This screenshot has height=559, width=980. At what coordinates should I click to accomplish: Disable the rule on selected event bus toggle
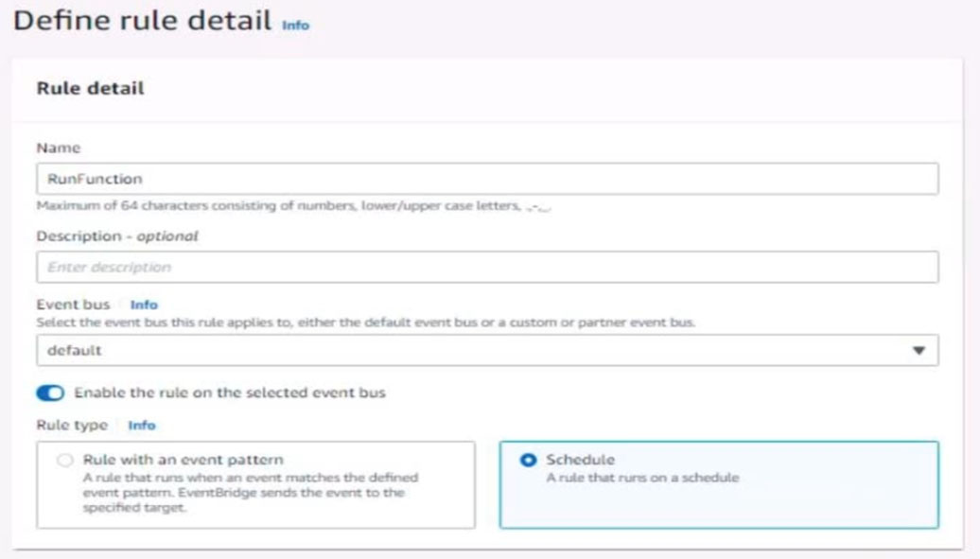tap(50, 393)
